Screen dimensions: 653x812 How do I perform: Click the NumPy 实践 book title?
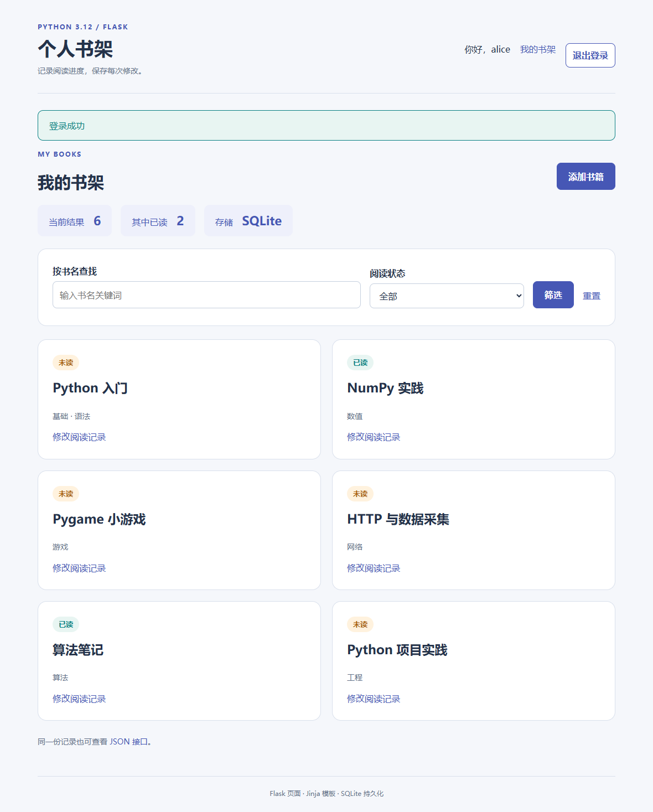[385, 389]
